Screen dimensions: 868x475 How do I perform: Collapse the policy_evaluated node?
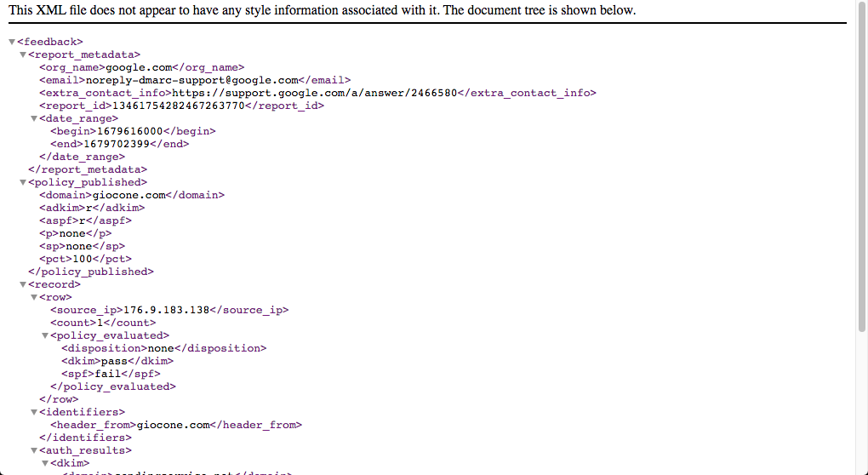pos(45,335)
